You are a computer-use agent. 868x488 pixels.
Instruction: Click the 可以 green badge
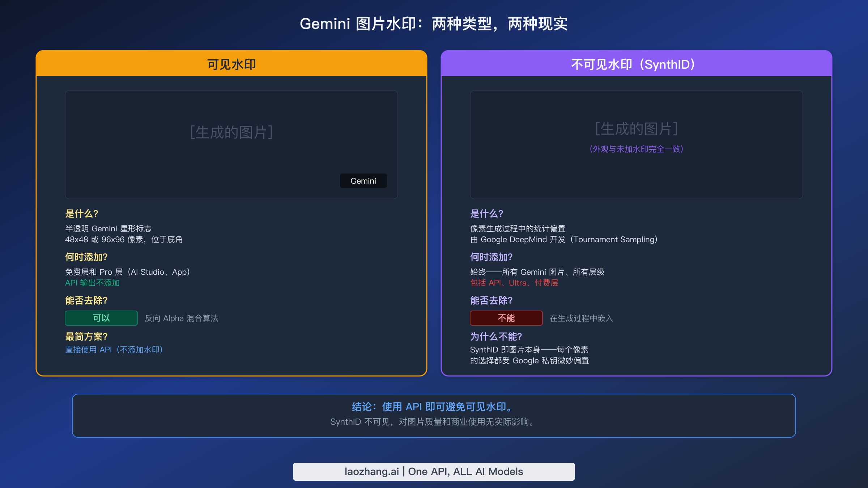[101, 318]
